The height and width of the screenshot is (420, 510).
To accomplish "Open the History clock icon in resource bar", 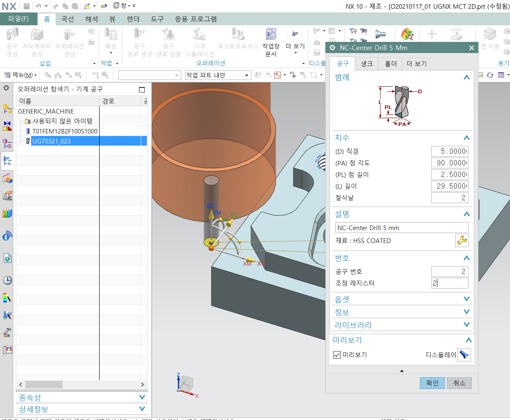I will pos(7,280).
